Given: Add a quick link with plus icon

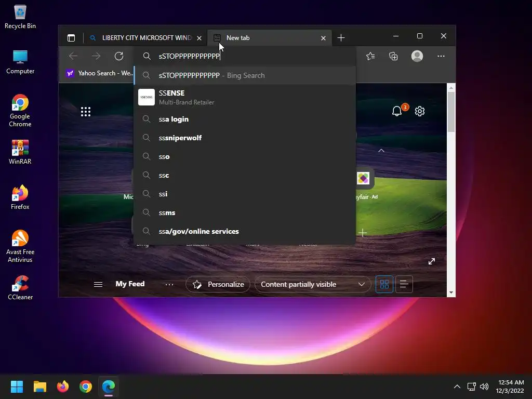Looking at the screenshot, I should 363,233.
